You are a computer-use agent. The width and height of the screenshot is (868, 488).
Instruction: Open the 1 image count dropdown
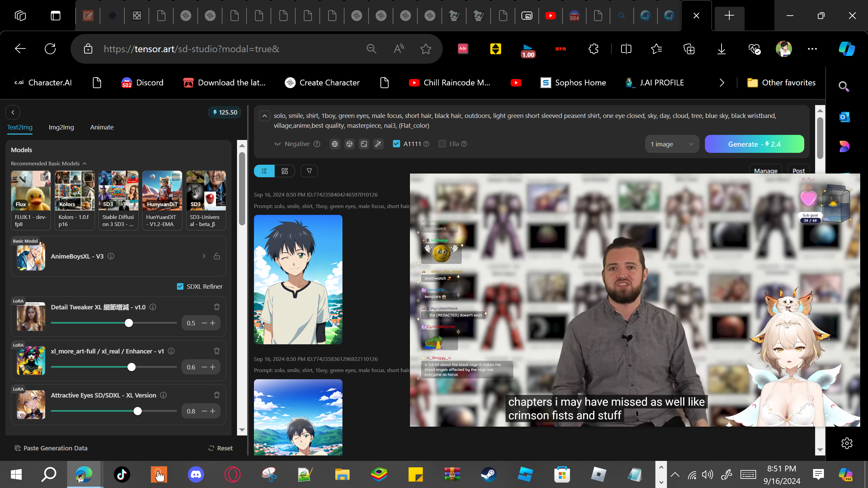[672, 144]
